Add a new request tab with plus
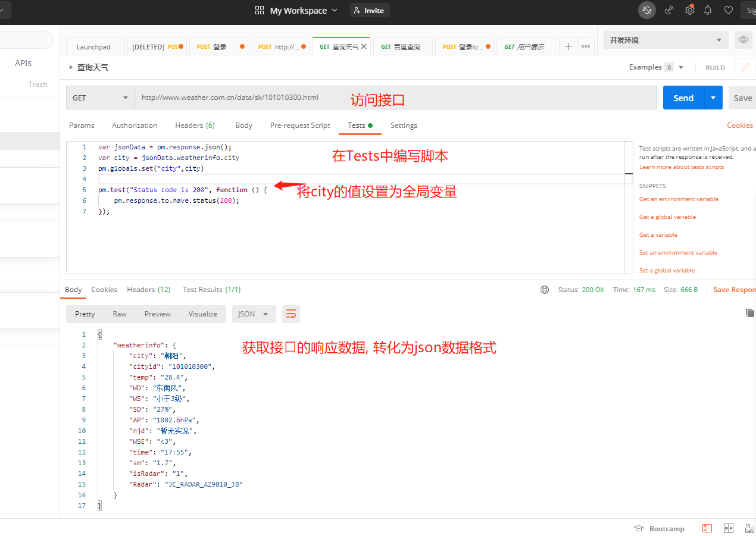This screenshot has width=756, height=536. tap(568, 46)
